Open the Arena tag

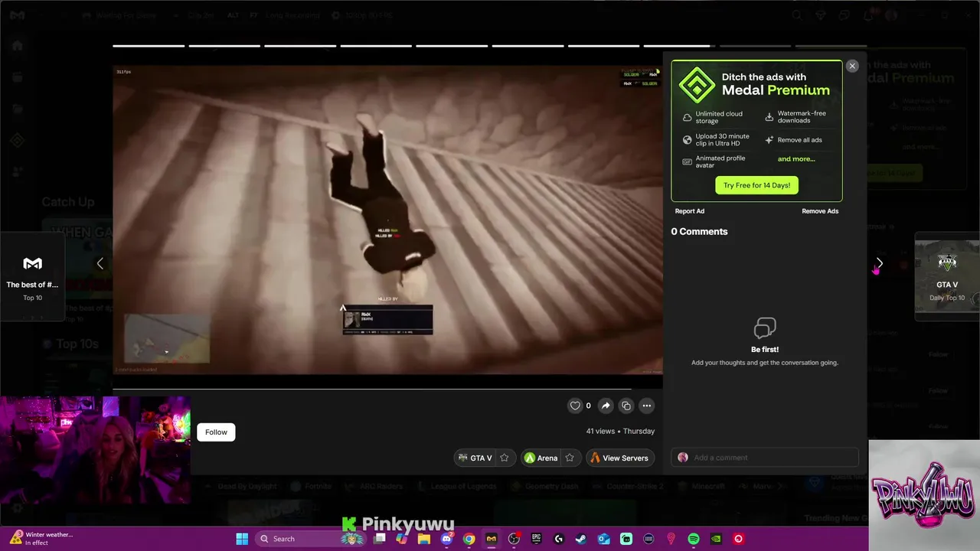click(x=541, y=458)
